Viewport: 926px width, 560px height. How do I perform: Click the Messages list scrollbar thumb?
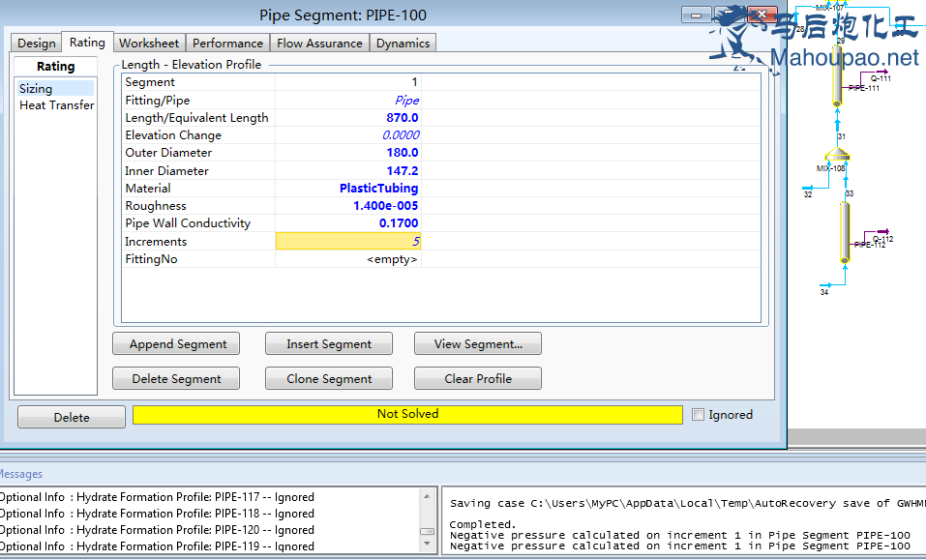427,531
